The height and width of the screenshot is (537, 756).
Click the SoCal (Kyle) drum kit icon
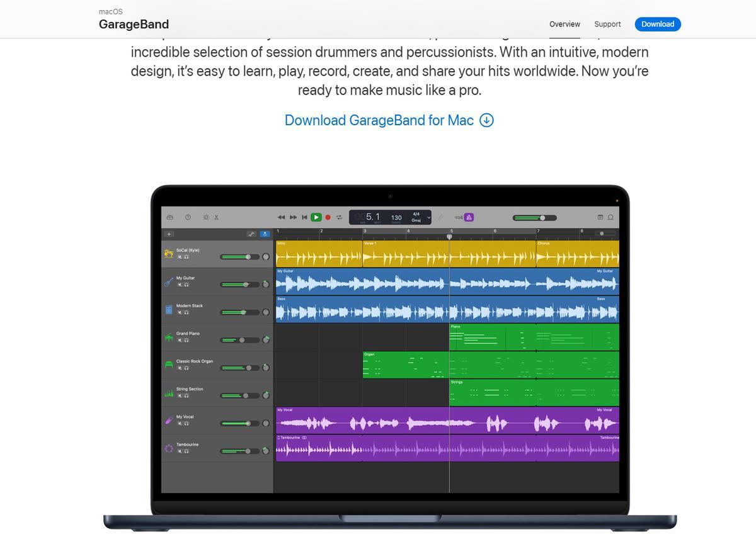(169, 254)
